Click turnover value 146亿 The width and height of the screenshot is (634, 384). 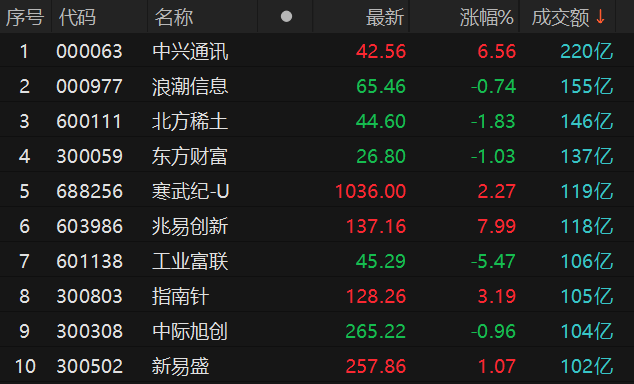pyautogui.click(x=587, y=122)
